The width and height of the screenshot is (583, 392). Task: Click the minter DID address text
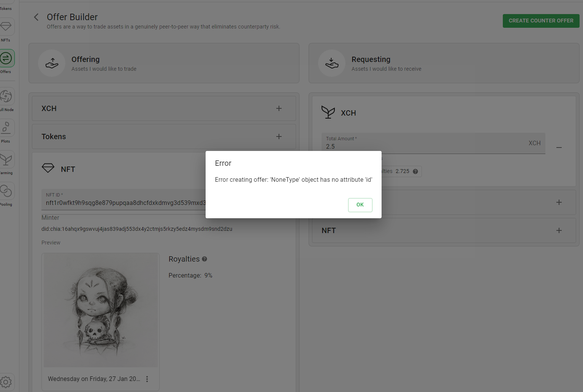(x=137, y=229)
